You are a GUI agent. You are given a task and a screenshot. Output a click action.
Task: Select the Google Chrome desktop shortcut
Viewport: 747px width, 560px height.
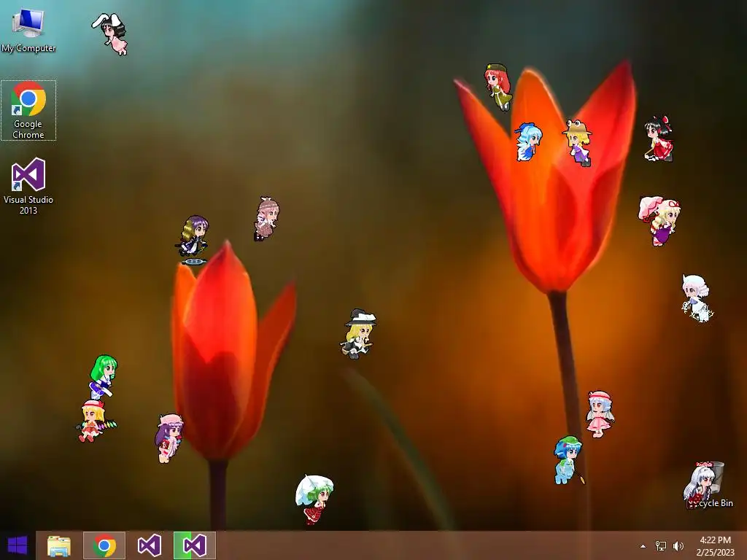[x=28, y=111]
